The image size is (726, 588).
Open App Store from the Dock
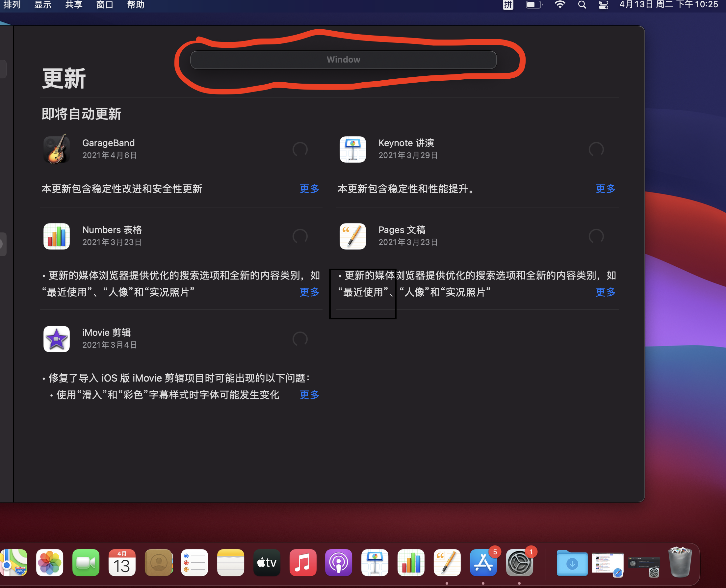(x=483, y=563)
